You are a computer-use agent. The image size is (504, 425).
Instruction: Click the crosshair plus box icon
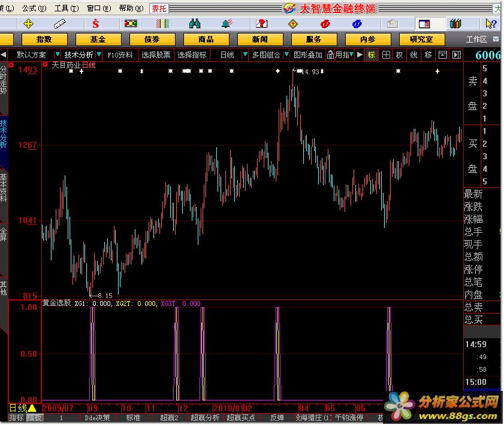tap(386, 55)
